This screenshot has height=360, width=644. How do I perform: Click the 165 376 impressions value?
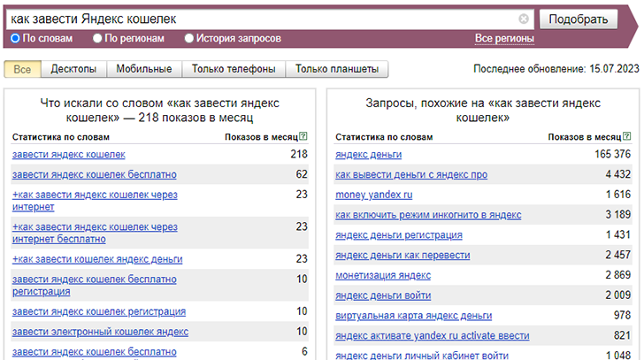[x=612, y=154]
